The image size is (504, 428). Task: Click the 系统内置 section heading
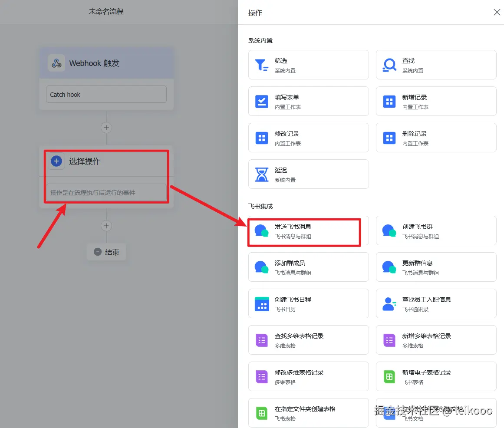pyautogui.click(x=260, y=40)
